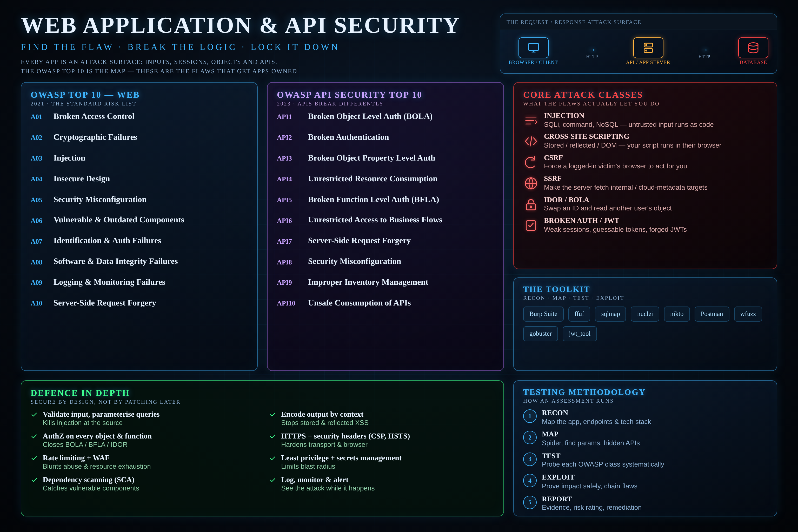
Task: Click the OWASP Top 10 — Web heading
Action: pyautogui.click(x=85, y=95)
